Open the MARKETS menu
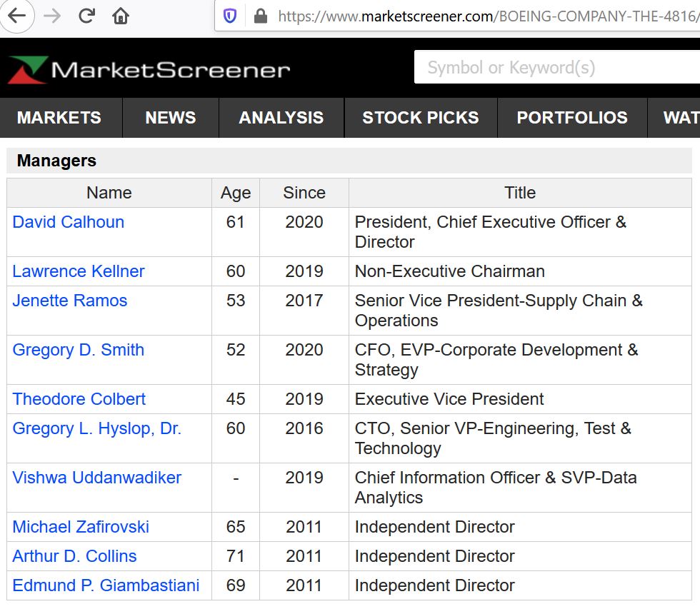 pos(59,118)
